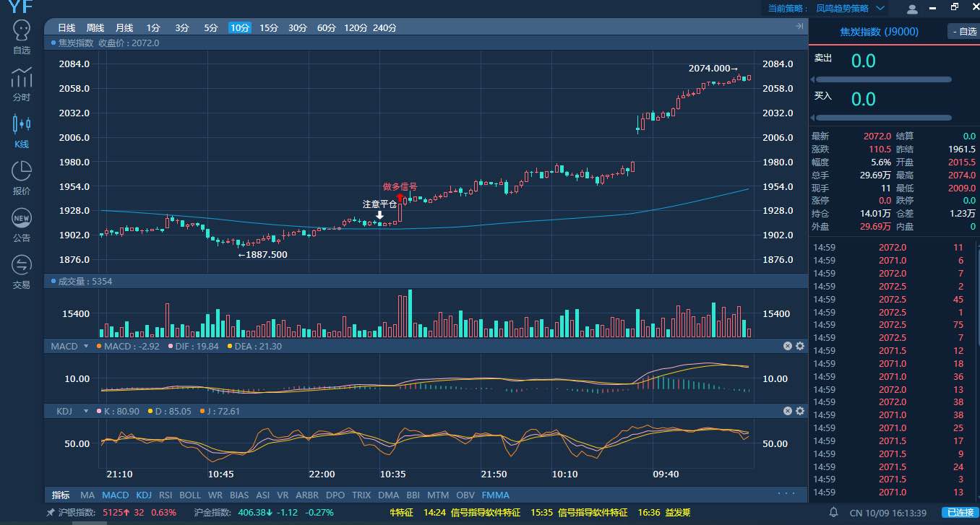This screenshot has width=980, height=525.
Task: Click the 15:35 信号指导软件特征 news item
Action: click(x=579, y=513)
